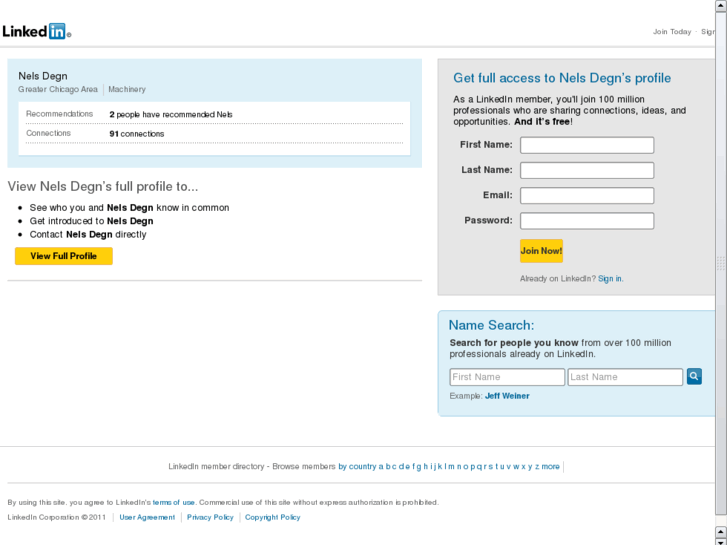Open directory letter m
Screen dimensions: 727x545
tap(451, 467)
